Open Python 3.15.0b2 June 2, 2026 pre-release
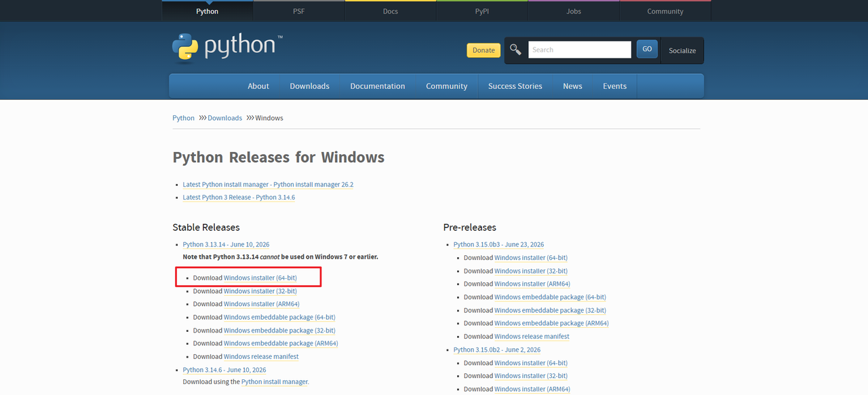Viewport: 868px width, 395px height. (x=497, y=350)
